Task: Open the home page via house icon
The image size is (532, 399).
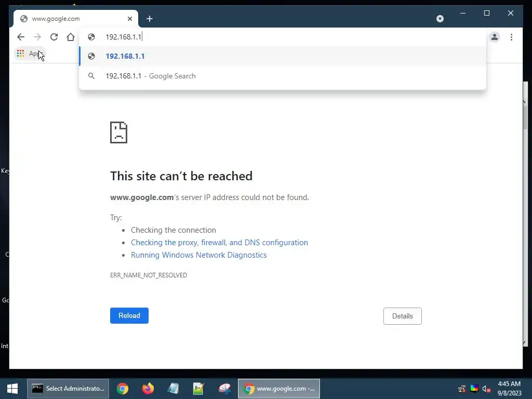Action: pos(71,37)
